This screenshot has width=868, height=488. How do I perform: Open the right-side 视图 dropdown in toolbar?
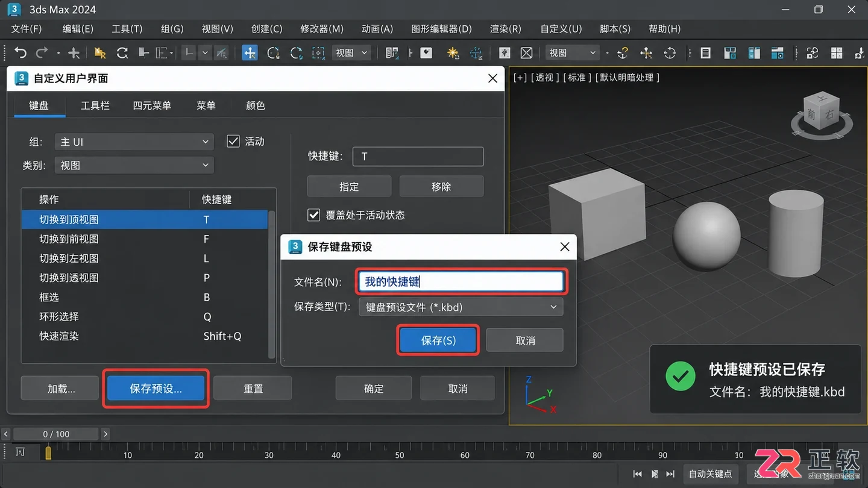pos(573,53)
